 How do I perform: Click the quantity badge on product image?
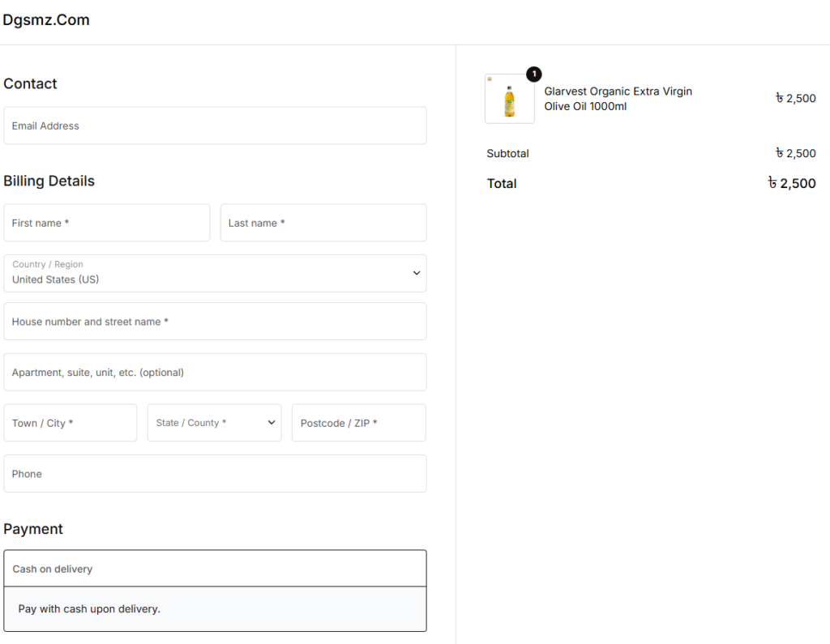coord(533,75)
